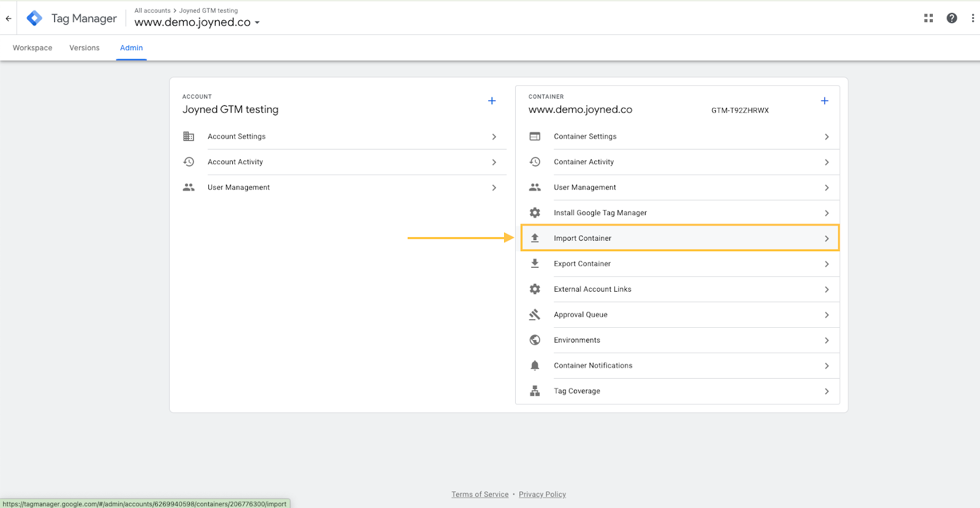Image resolution: width=980 pixels, height=508 pixels.
Task: Click chevron on Import Container row
Action: tap(827, 238)
